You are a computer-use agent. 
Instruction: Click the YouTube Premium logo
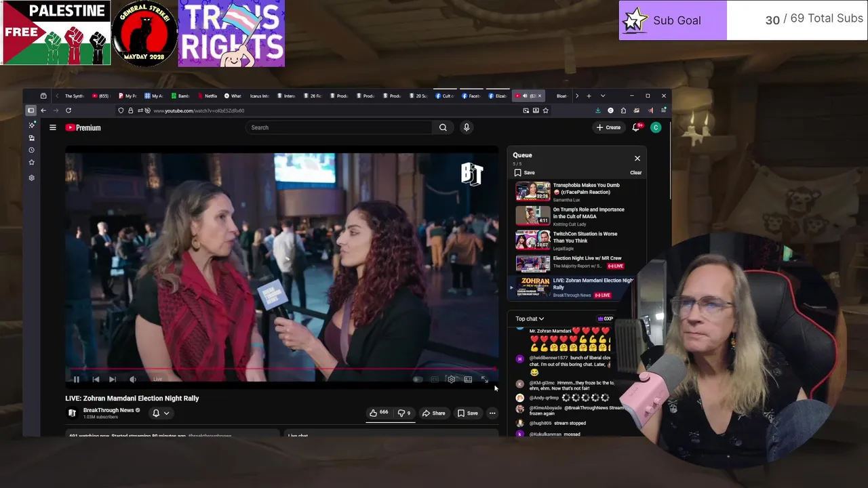[83, 127]
